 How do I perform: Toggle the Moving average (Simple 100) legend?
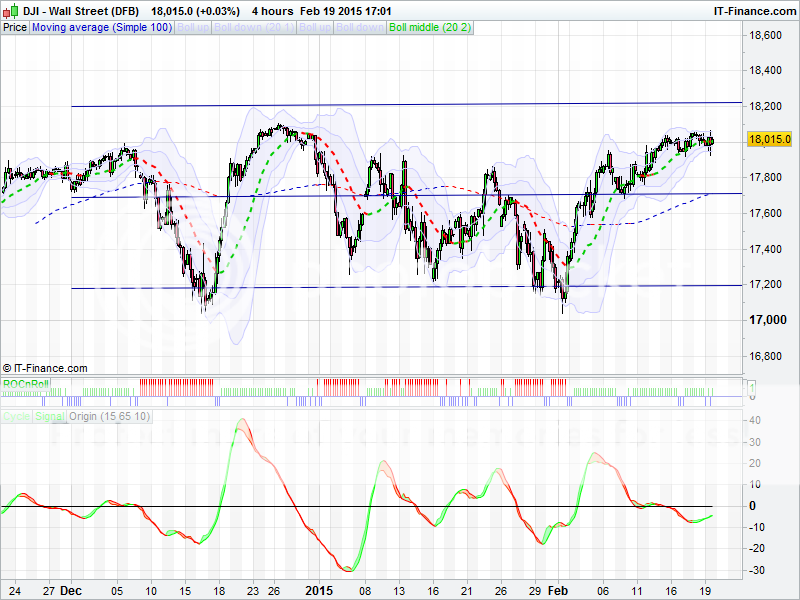[101, 28]
